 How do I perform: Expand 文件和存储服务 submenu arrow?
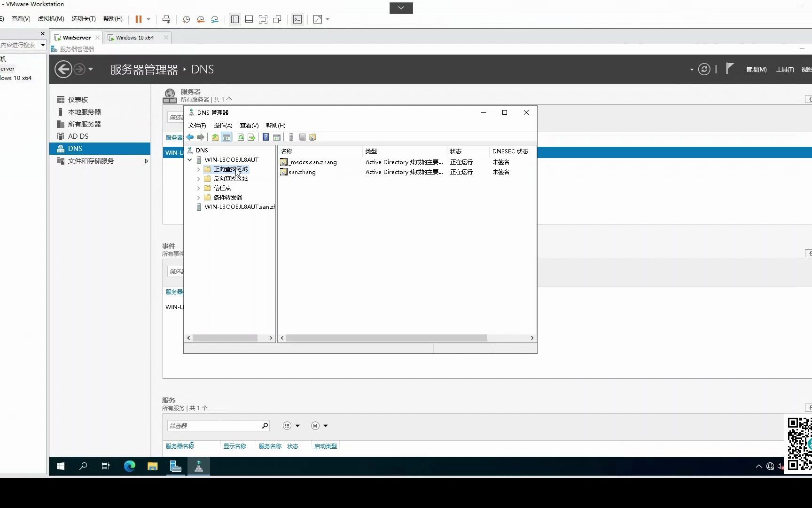tap(146, 161)
